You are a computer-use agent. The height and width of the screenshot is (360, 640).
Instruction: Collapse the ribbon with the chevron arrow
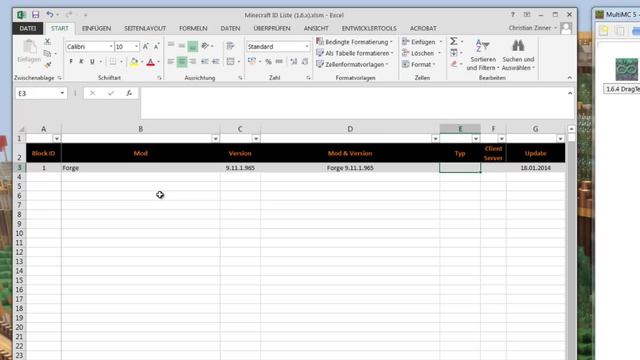(569, 78)
